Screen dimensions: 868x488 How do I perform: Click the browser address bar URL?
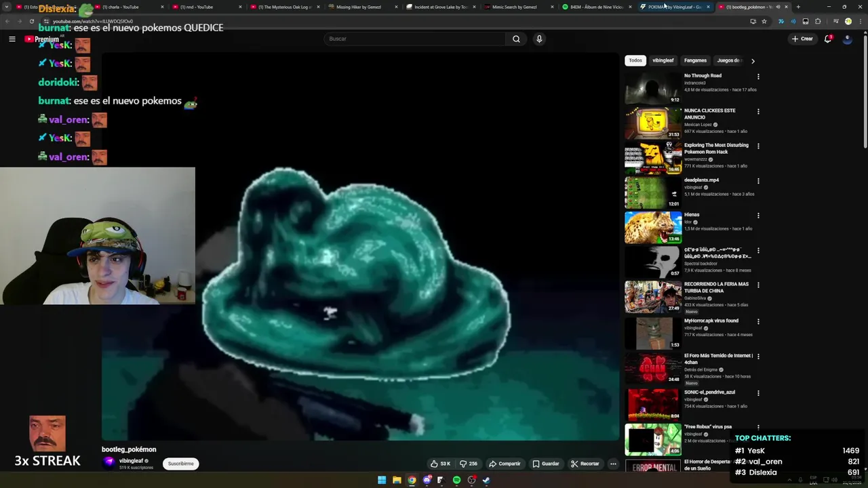click(93, 21)
